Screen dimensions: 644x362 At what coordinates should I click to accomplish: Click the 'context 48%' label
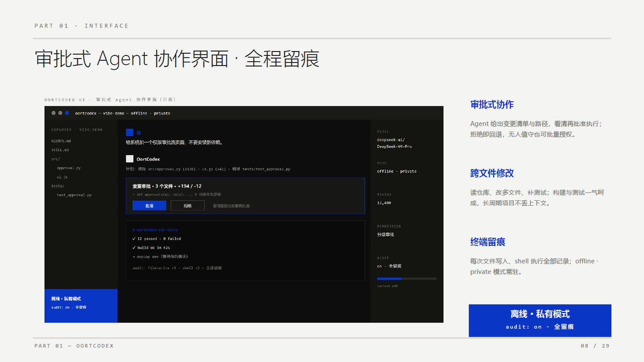pos(387,286)
